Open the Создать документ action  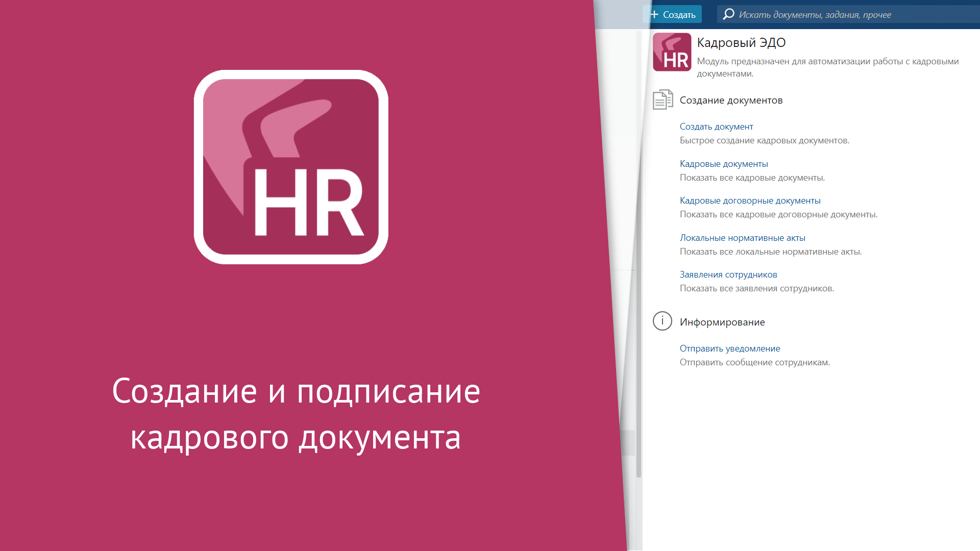pos(716,127)
